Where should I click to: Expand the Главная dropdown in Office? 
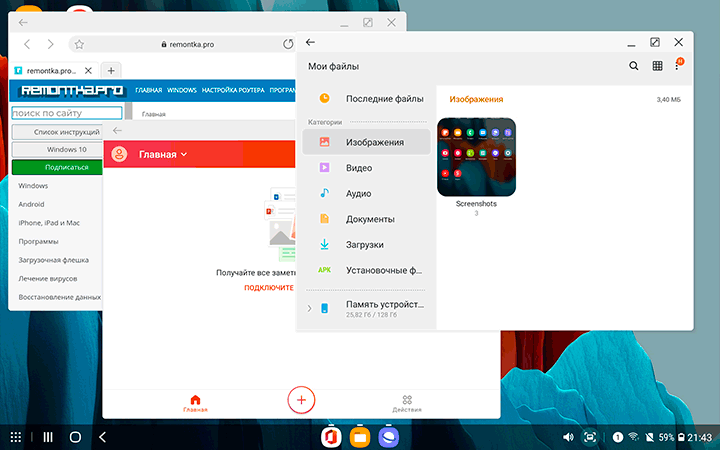point(163,154)
